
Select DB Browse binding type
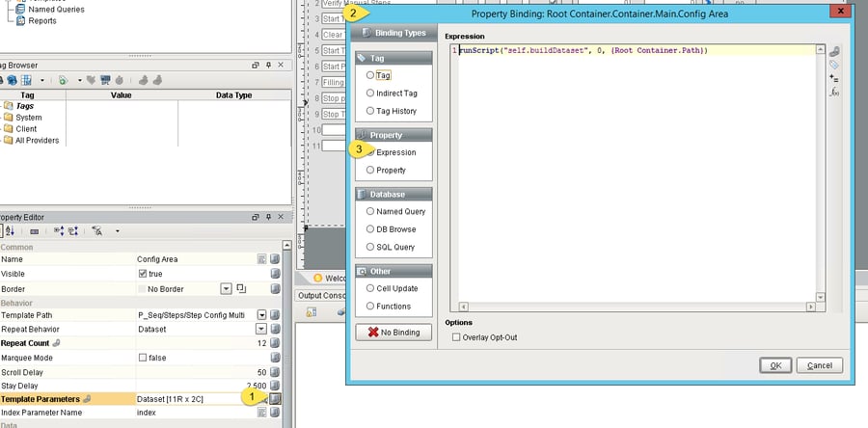369,228
